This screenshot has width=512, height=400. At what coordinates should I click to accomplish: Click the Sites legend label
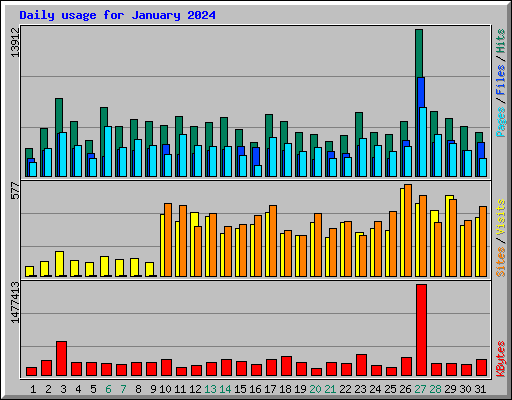[500, 262]
